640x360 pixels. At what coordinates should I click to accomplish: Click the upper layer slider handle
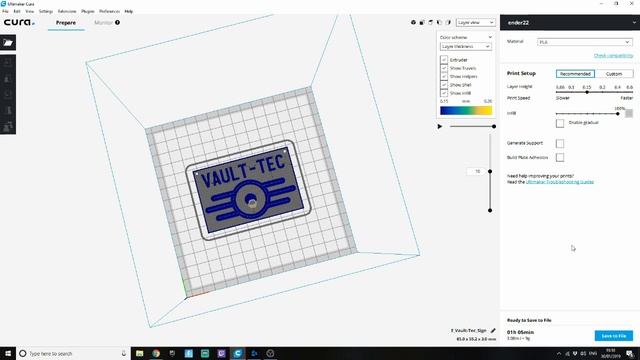pyautogui.click(x=490, y=171)
